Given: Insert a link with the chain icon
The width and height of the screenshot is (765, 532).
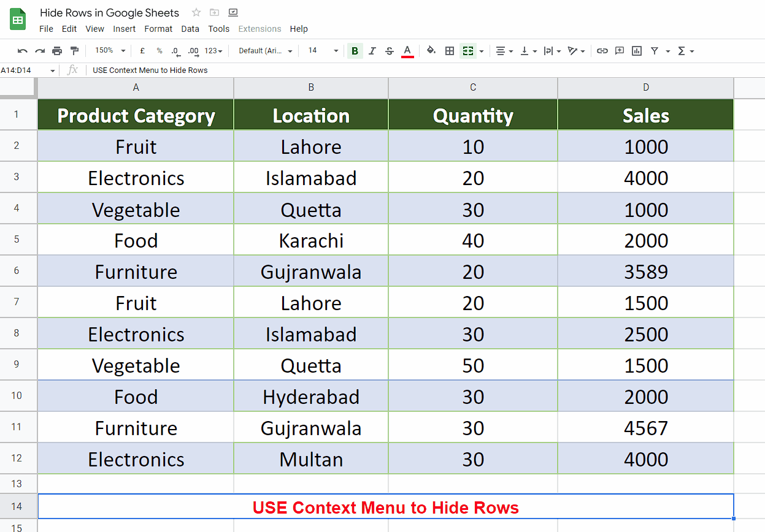Looking at the screenshot, I should click(x=602, y=51).
